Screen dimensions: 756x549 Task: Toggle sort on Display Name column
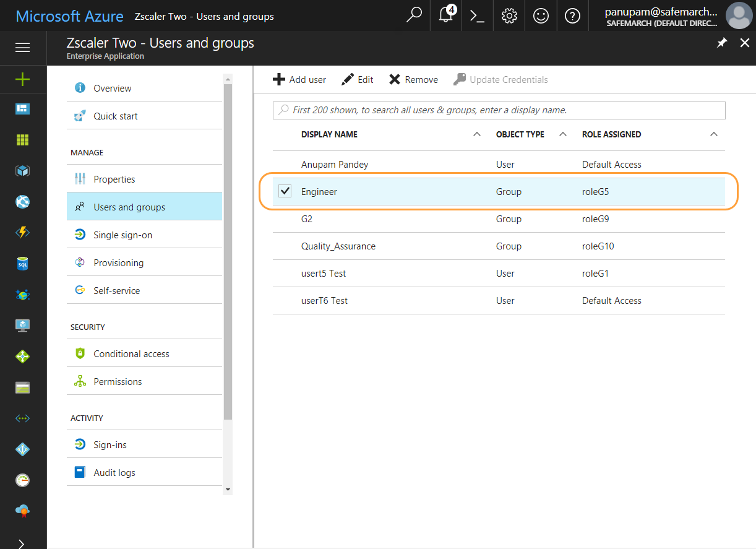click(476, 134)
